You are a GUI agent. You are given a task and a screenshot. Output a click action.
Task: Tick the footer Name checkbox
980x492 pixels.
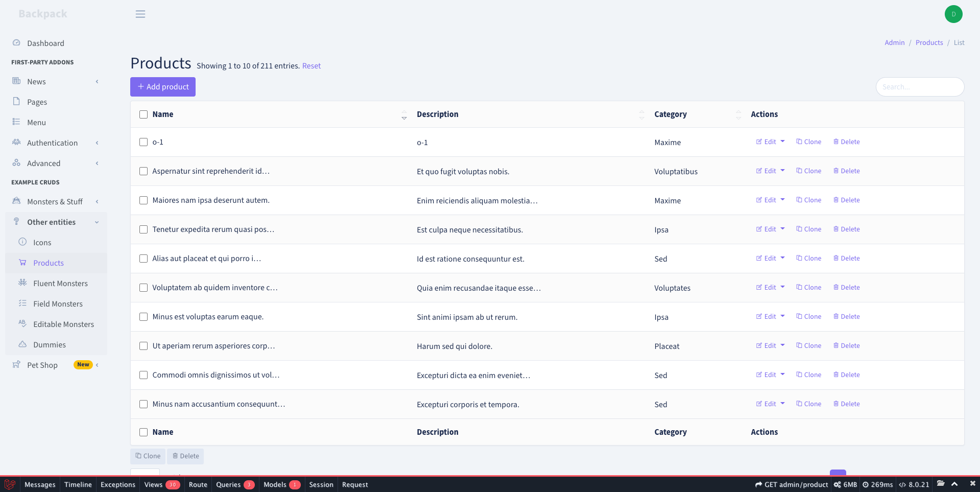point(144,432)
